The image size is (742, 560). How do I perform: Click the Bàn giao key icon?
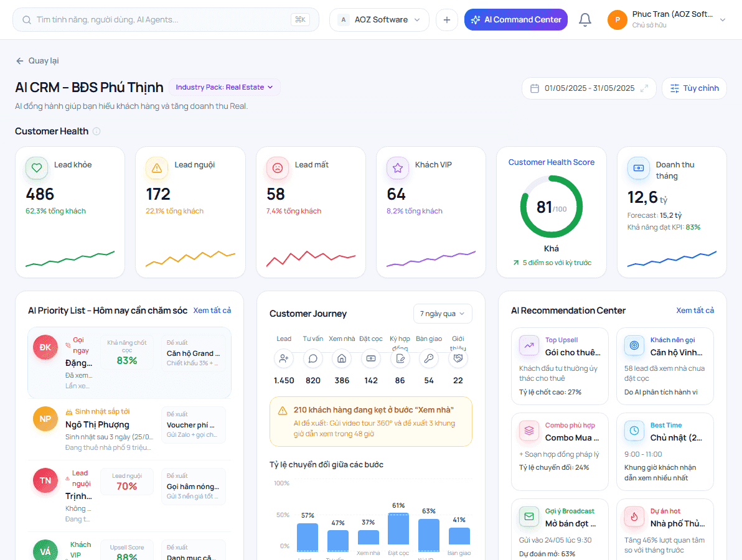coord(429,358)
